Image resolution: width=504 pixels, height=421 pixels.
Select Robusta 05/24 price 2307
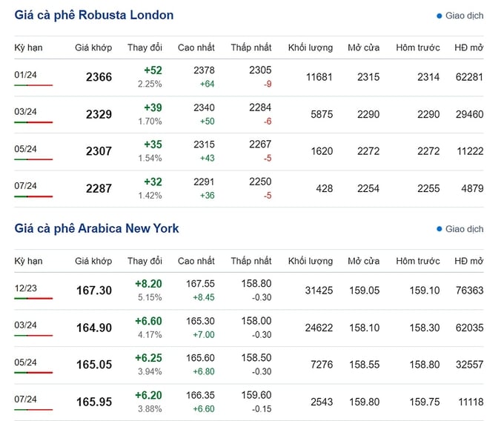[x=99, y=151]
